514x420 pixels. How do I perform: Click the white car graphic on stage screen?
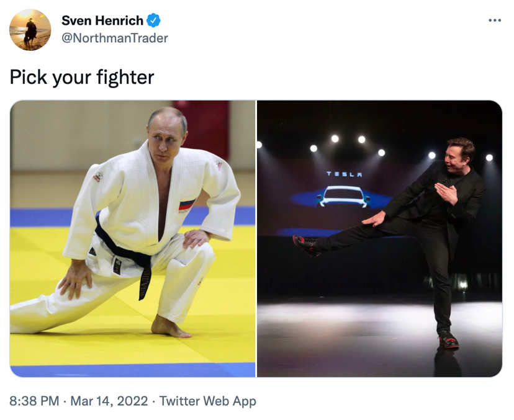point(343,197)
